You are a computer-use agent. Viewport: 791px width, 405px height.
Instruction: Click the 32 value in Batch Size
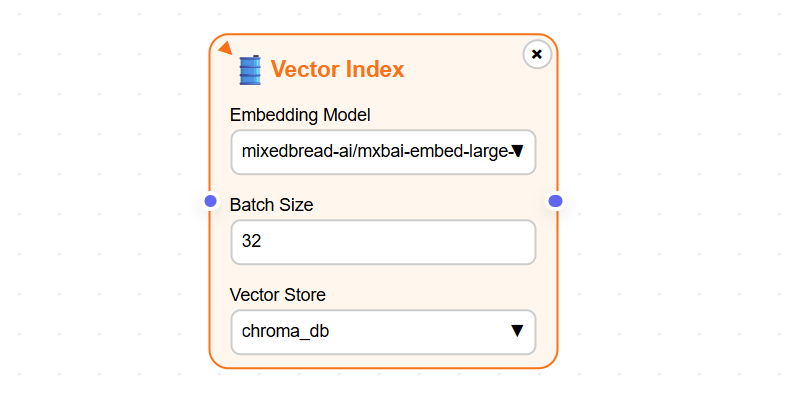tap(251, 241)
